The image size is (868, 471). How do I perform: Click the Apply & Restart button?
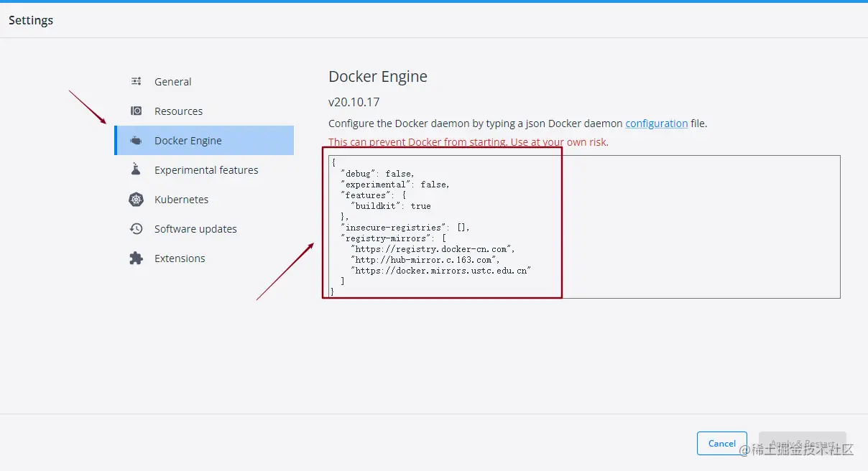tap(803, 443)
